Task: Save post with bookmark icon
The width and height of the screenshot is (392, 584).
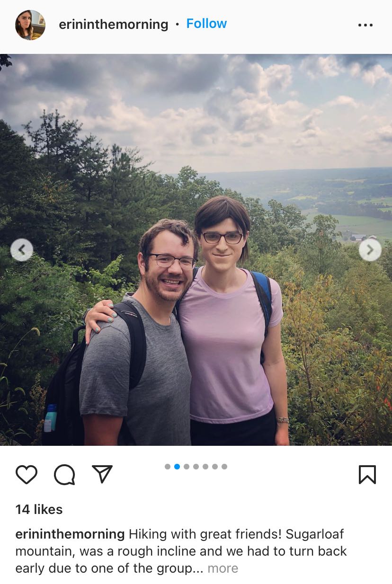Action: tap(367, 475)
